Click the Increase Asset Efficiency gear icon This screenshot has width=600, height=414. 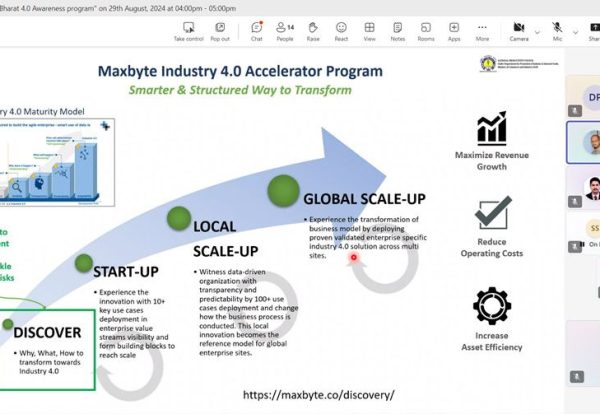pyautogui.click(x=492, y=306)
